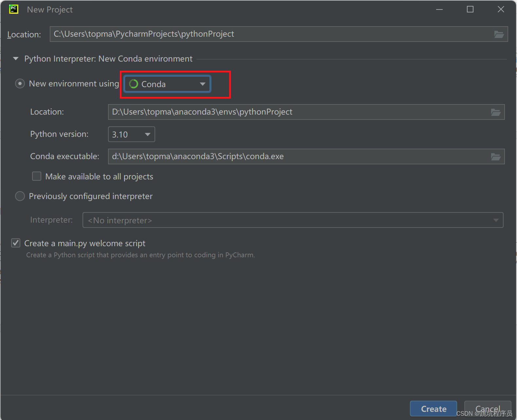
Task: Click the green Conda spinner icon
Action: point(134,84)
